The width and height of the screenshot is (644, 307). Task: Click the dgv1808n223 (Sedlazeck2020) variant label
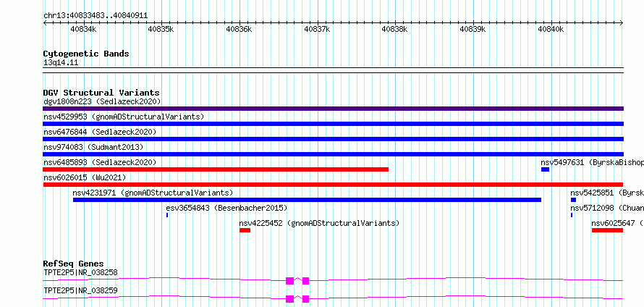click(102, 101)
